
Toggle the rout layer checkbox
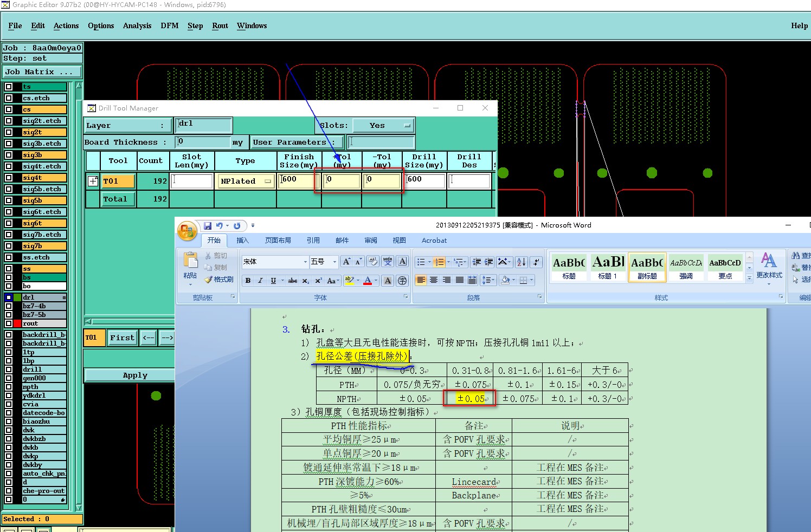tap(9, 323)
